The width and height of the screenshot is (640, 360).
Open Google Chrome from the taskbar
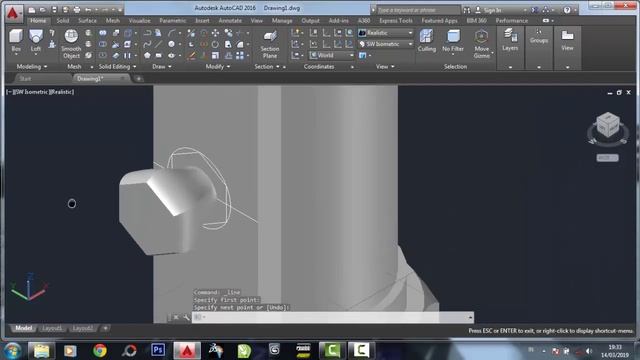coord(100,351)
